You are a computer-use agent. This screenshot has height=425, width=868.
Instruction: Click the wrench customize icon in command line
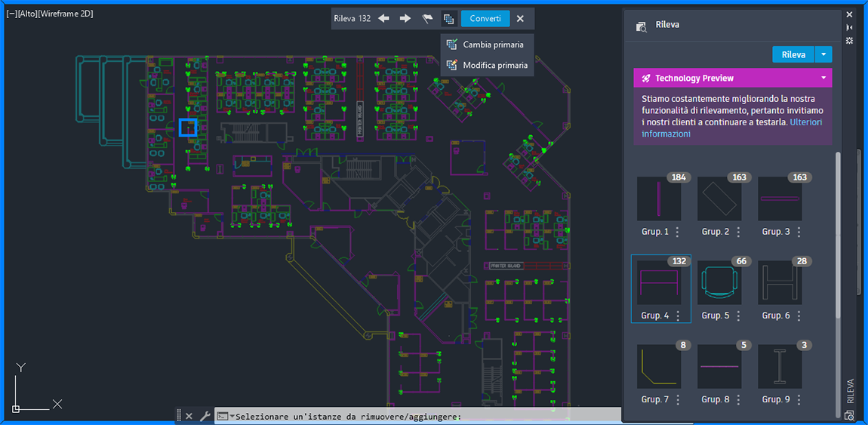coord(204,416)
